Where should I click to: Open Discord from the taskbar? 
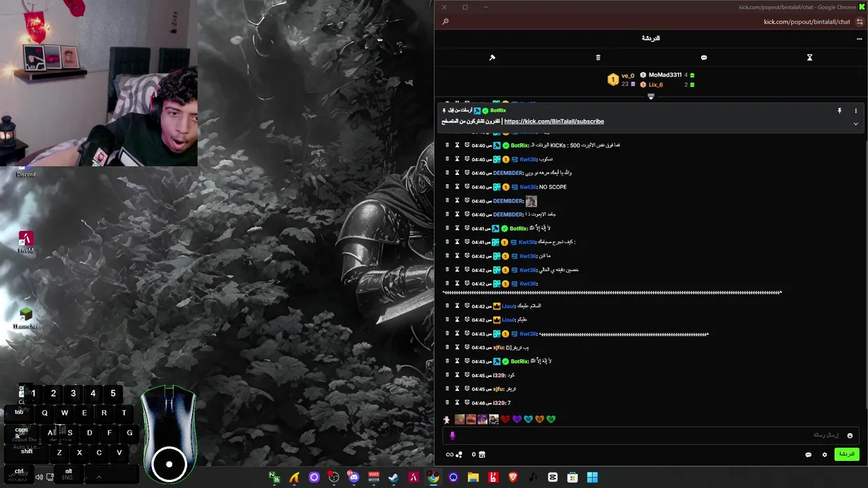(x=353, y=477)
